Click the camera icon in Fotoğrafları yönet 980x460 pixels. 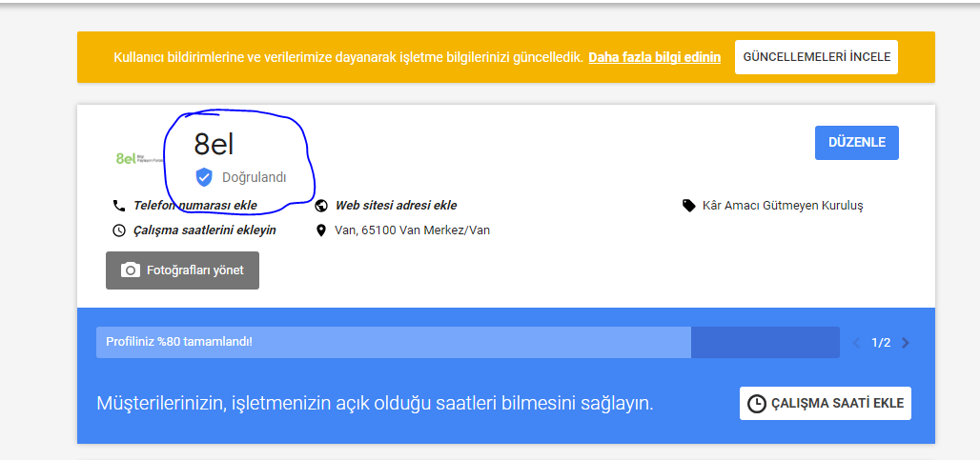[130, 270]
